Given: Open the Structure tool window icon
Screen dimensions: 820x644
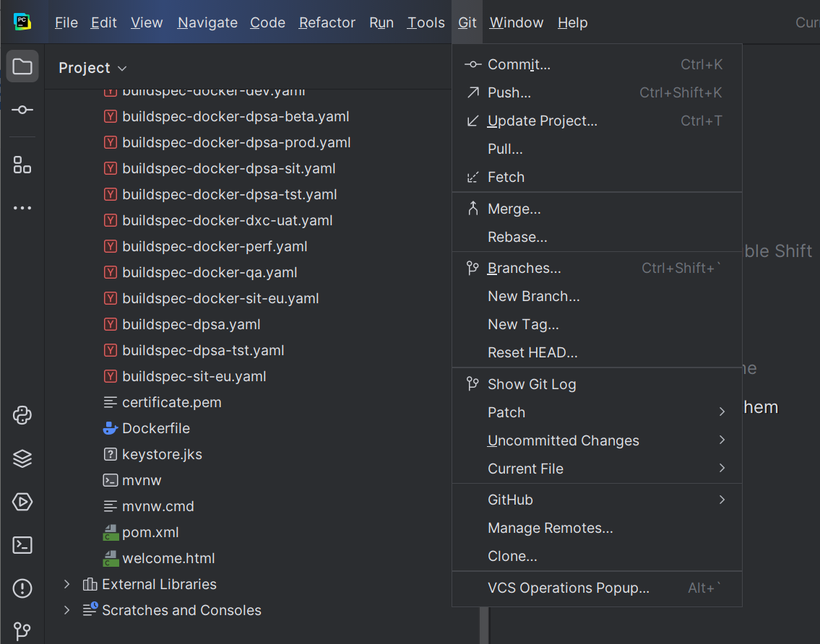Looking at the screenshot, I should click(22, 165).
